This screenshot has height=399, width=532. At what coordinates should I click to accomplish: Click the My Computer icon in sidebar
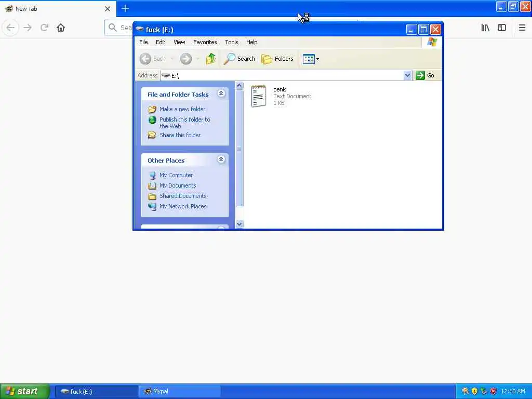[x=152, y=176]
